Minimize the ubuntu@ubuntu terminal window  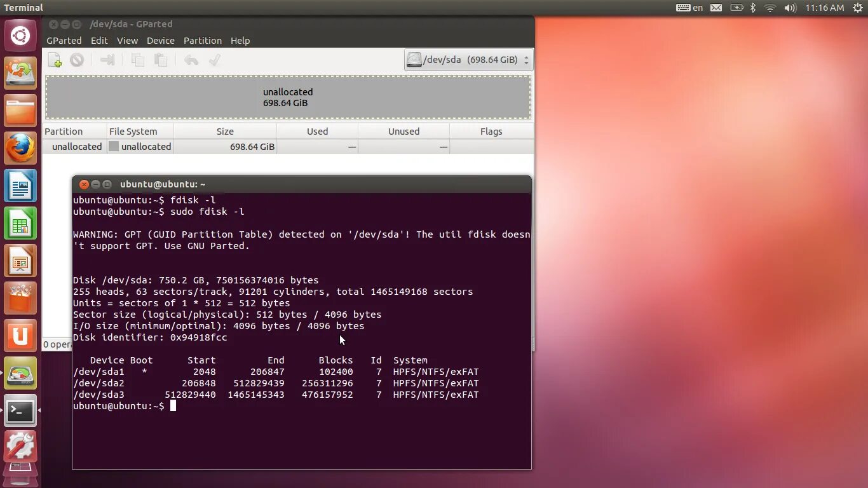95,184
